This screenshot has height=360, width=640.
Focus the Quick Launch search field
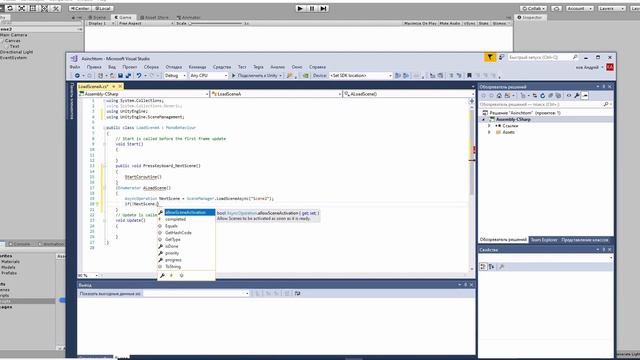pos(543,58)
